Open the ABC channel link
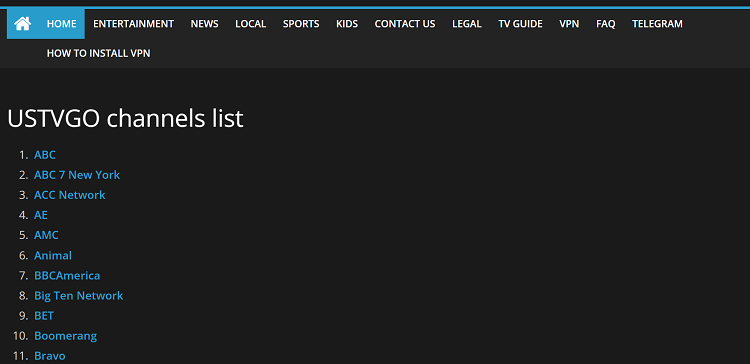 click(x=44, y=155)
